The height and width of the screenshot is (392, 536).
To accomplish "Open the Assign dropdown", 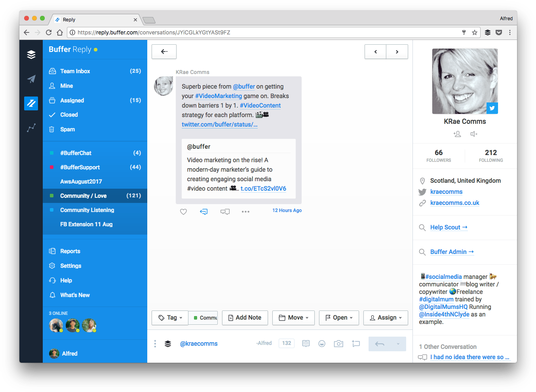I will [386, 318].
